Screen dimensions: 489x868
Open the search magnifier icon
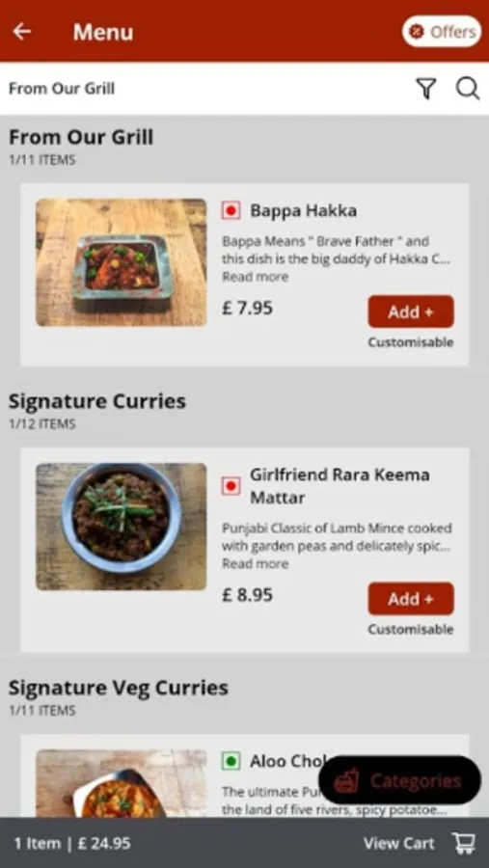tap(468, 89)
